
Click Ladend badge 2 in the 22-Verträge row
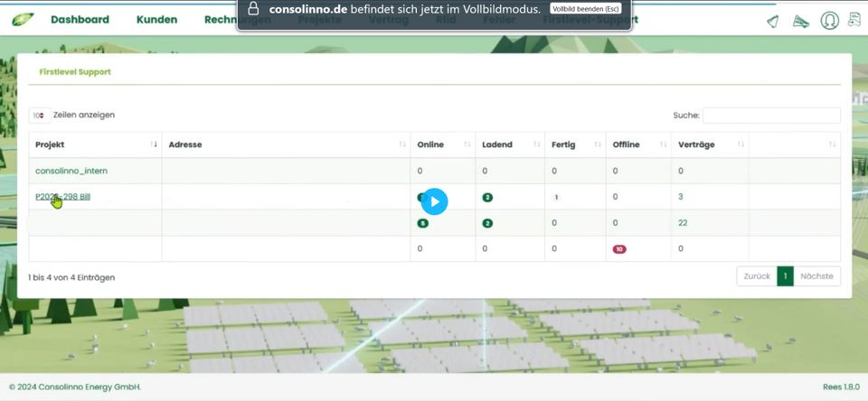(x=487, y=223)
